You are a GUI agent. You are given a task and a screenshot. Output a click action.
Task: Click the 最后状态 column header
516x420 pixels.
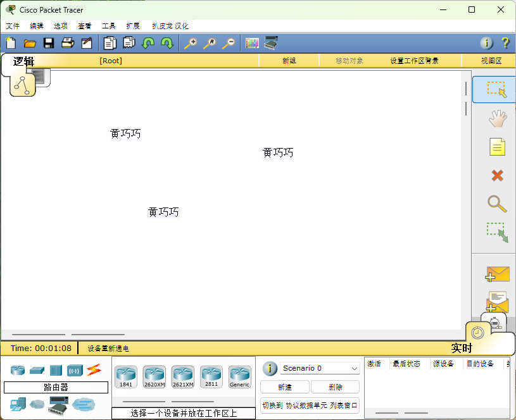[406, 364]
